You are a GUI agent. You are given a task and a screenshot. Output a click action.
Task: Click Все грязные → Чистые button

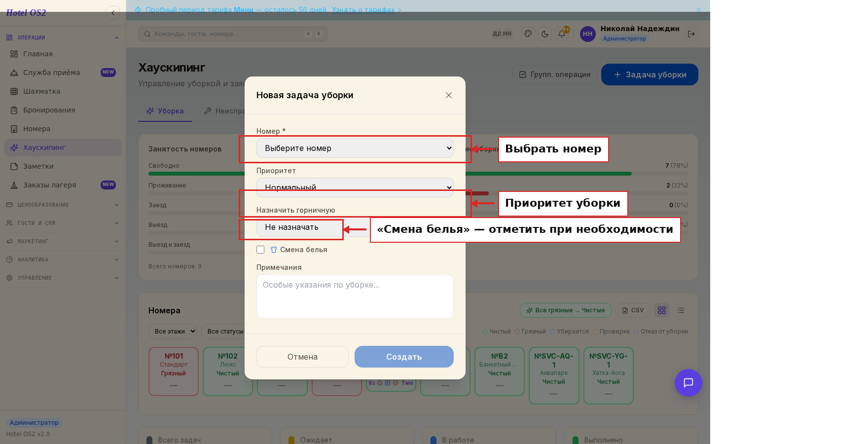click(566, 310)
